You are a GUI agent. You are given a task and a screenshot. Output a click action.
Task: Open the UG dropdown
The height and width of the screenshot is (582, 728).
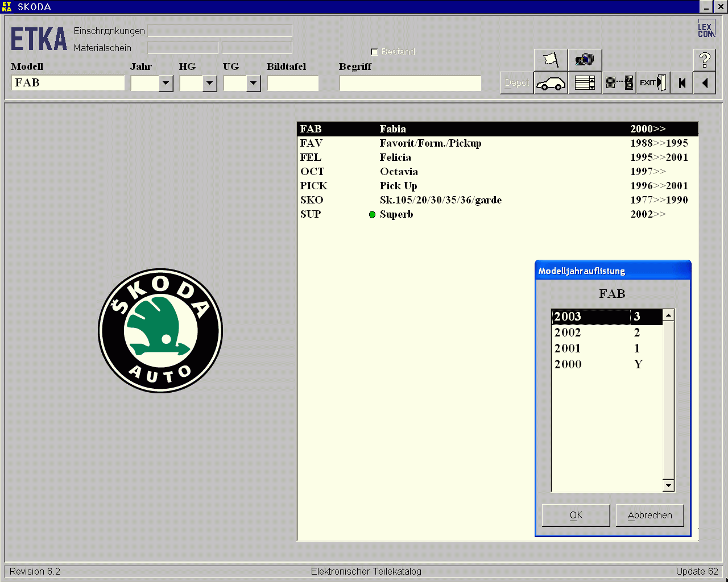tap(254, 84)
